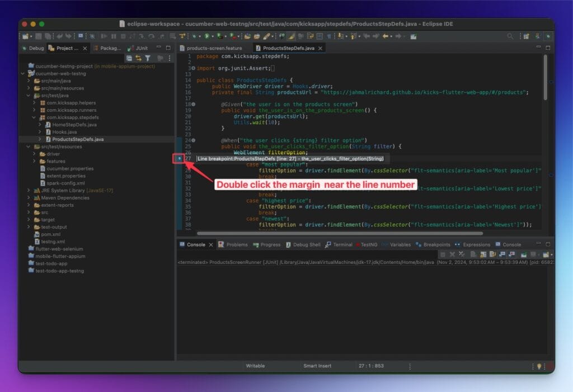The width and height of the screenshot is (573, 392).
Task: Switch to the Variables tab
Action: (x=396, y=244)
